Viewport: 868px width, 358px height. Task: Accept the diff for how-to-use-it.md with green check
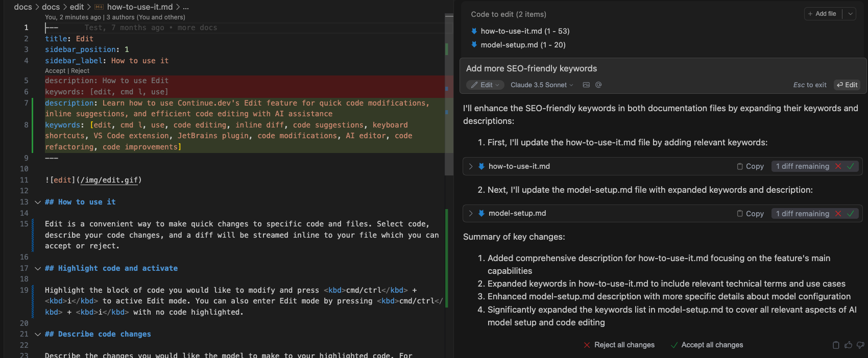[851, 166]
